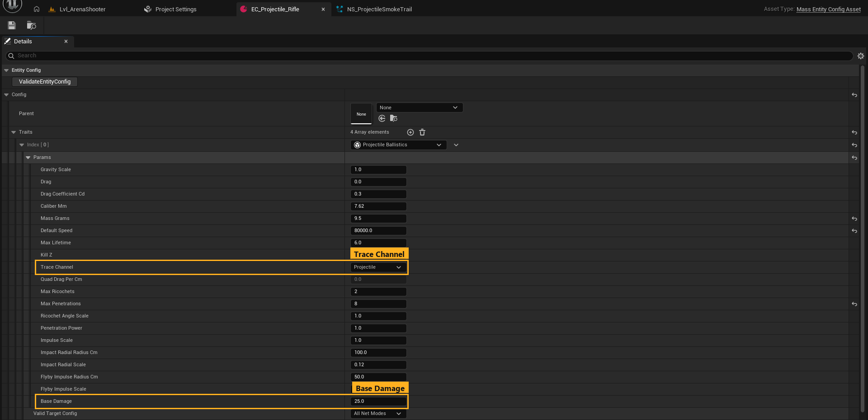Reset the Config section to default

coord(854,95)
